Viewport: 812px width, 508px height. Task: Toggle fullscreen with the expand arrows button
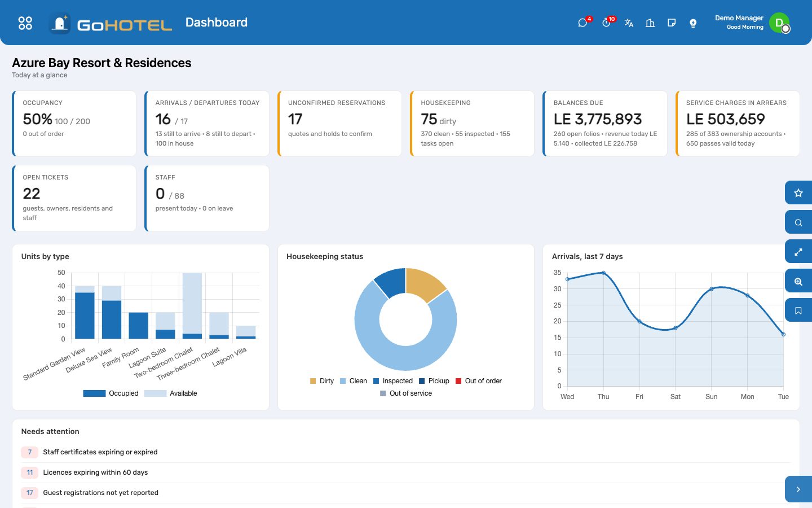tap(798, 252)
